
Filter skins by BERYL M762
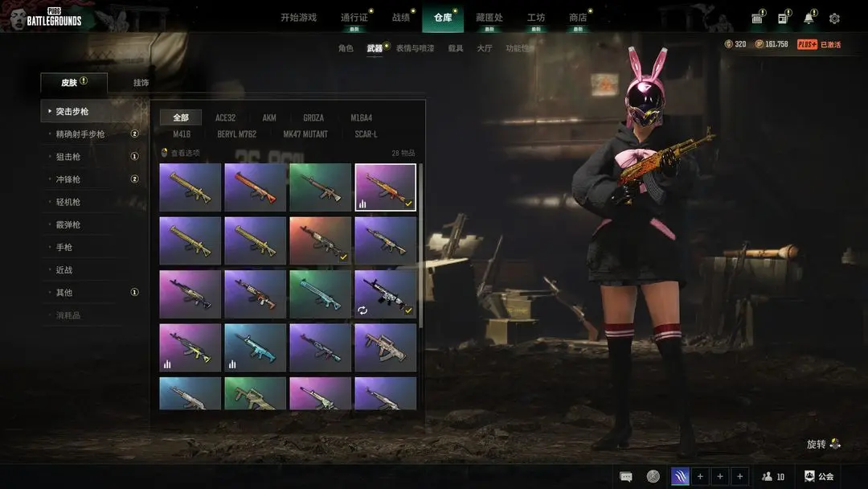pos(237,134)
